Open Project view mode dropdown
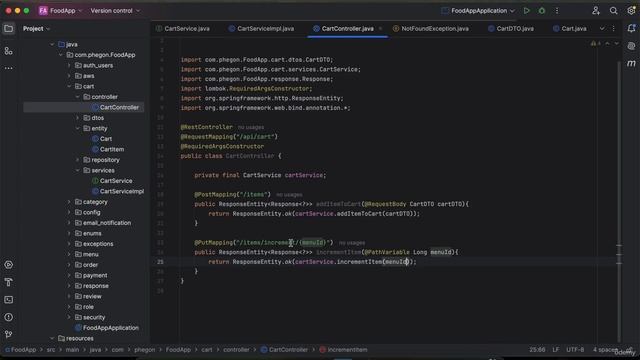This screenshot has height=360, width=640. coord(36,29)
